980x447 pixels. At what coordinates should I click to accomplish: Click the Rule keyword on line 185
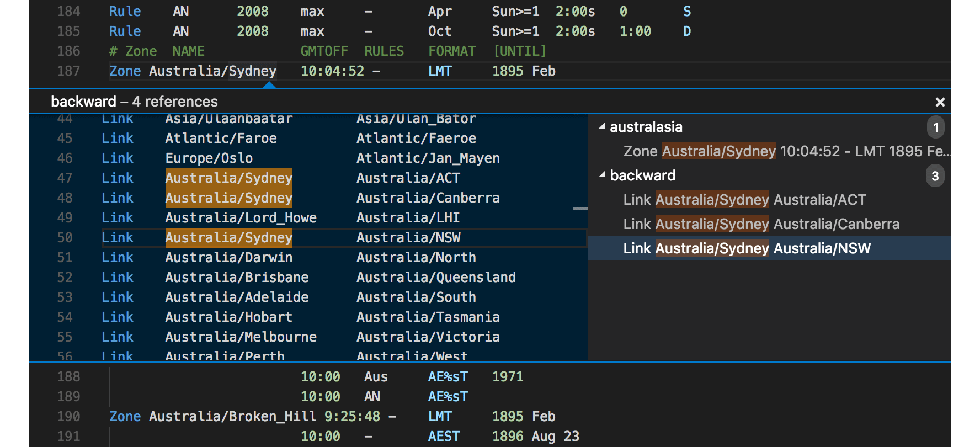coord(125,31)
